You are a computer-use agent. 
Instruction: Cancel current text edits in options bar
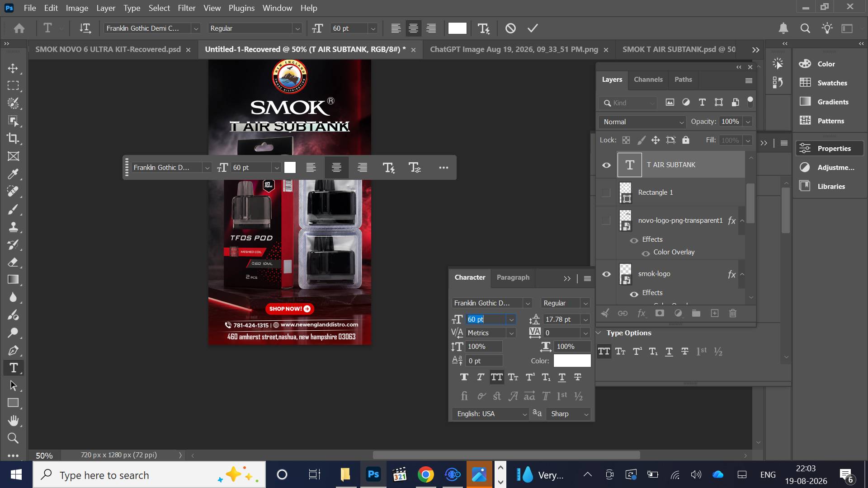pyautogui.click(x=510, y=28)
